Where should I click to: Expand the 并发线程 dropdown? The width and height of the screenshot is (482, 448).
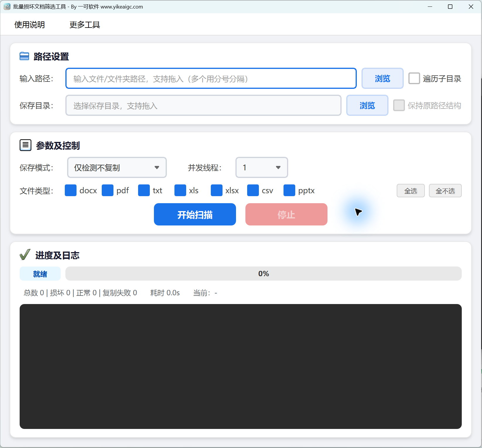[262, 167]
